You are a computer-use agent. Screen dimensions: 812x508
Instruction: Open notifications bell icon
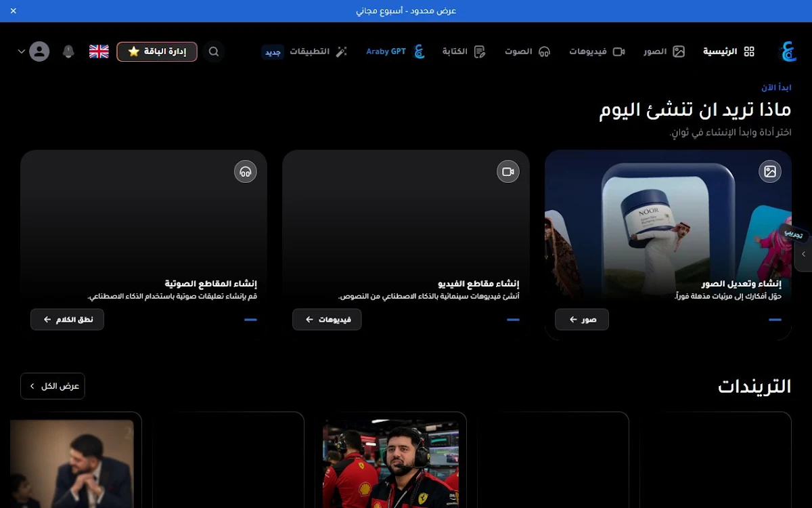(68, 51)
